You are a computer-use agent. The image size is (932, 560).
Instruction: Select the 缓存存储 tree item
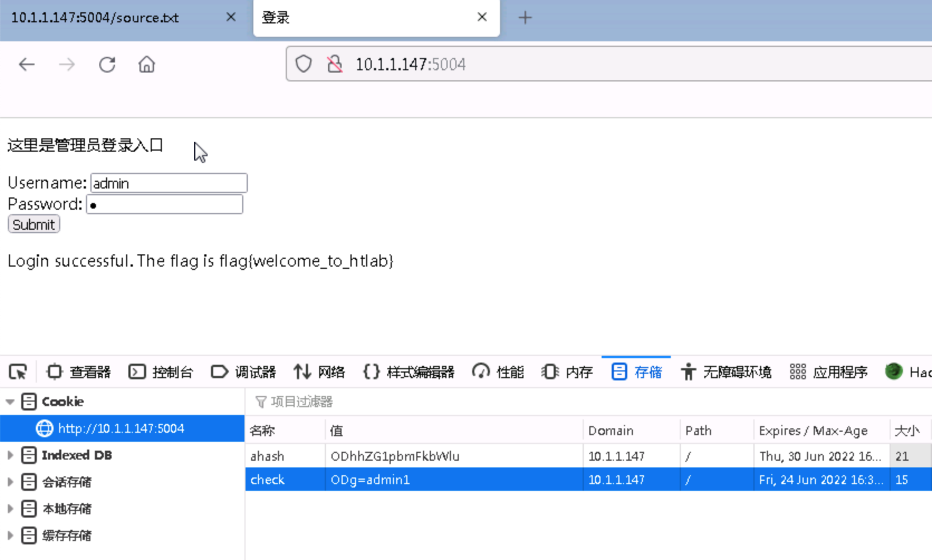(66, 535)
